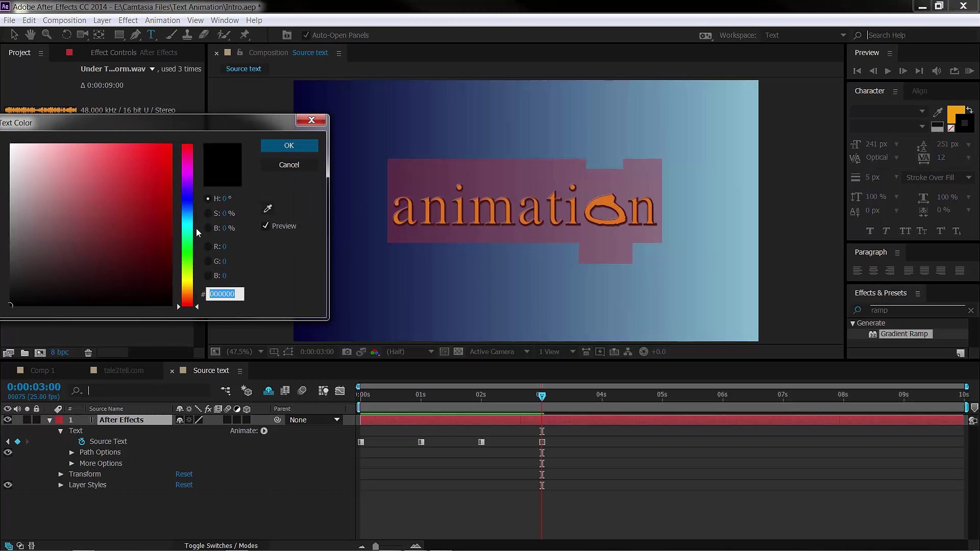Select the Puppet Pin tool
The width and height of the screenshot is (980, 551).
tap(244, 35)
